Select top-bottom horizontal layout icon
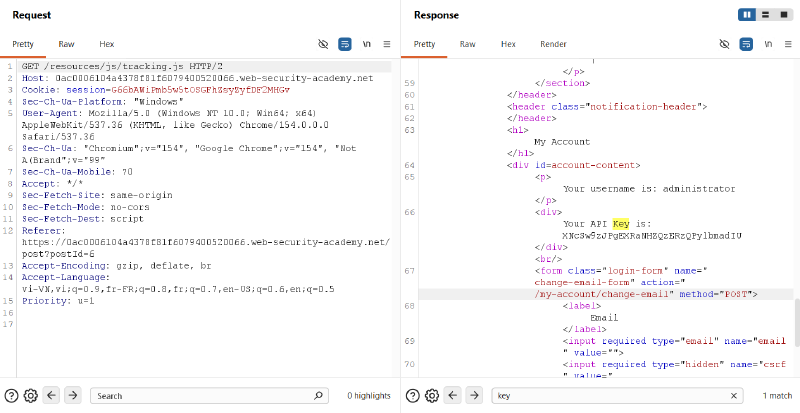 click(x=765, y=15)
